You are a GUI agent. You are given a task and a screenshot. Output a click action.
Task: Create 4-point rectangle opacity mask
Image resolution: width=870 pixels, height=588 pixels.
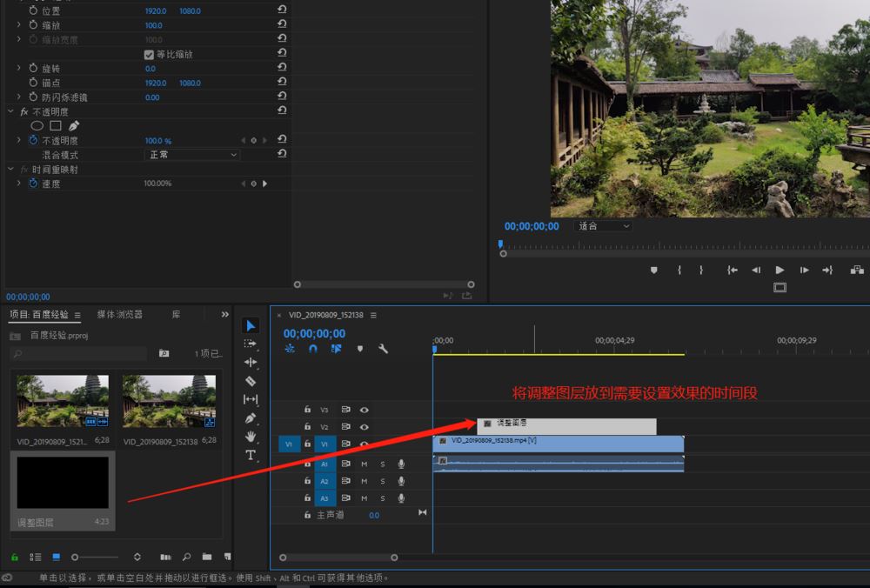[56, 126]
